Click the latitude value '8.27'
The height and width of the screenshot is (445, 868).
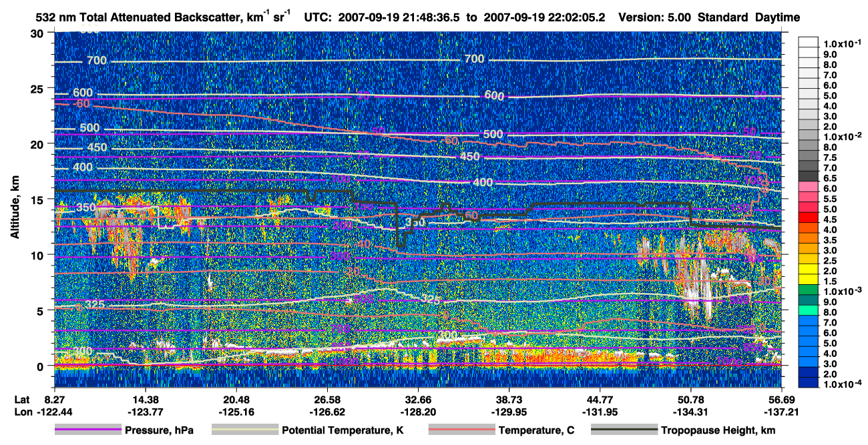[x=54, y=398]
